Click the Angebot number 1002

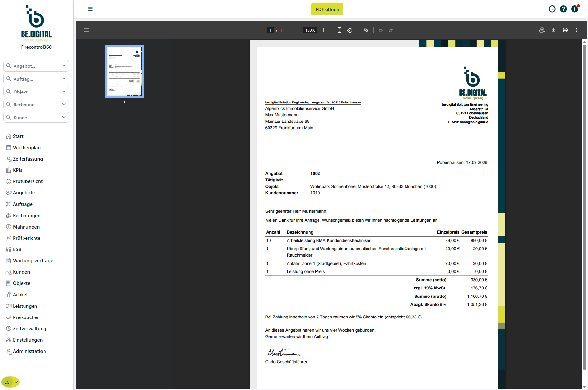[315, 173]
